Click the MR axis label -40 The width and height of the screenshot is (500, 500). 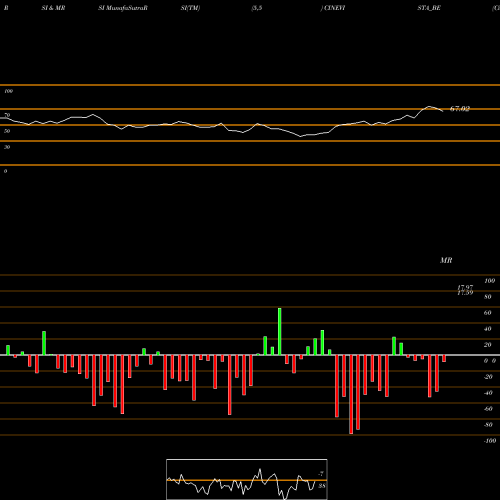(488, 393)
